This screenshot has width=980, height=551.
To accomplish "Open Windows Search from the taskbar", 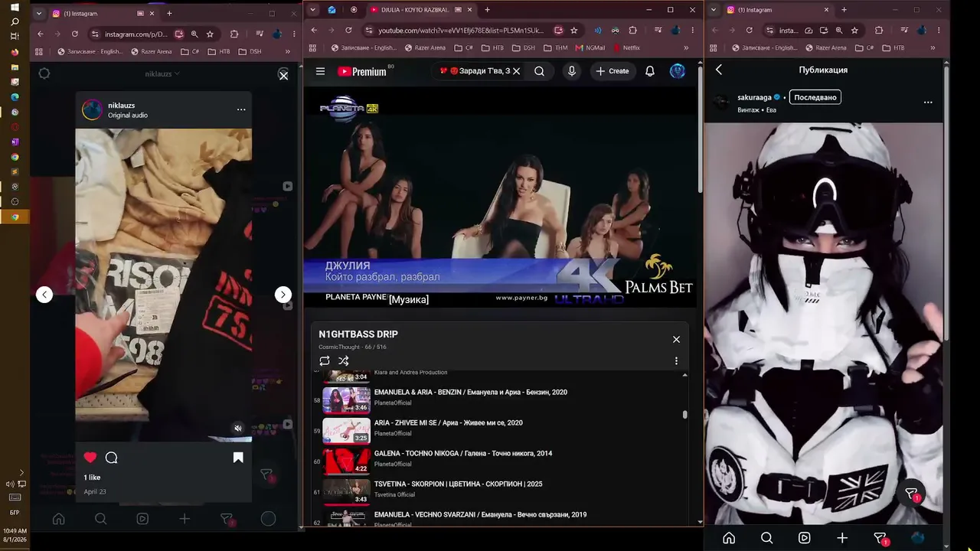I will [x=15, y=22].
